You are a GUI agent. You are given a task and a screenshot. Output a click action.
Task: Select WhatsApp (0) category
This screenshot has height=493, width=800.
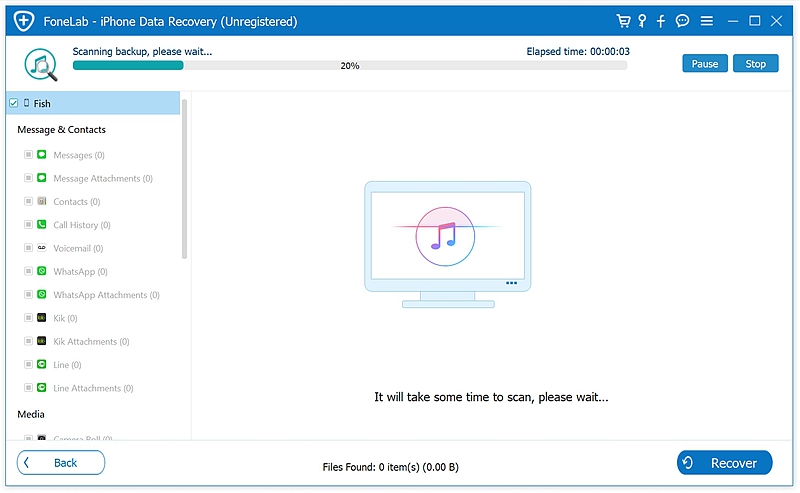pos(80,272)
